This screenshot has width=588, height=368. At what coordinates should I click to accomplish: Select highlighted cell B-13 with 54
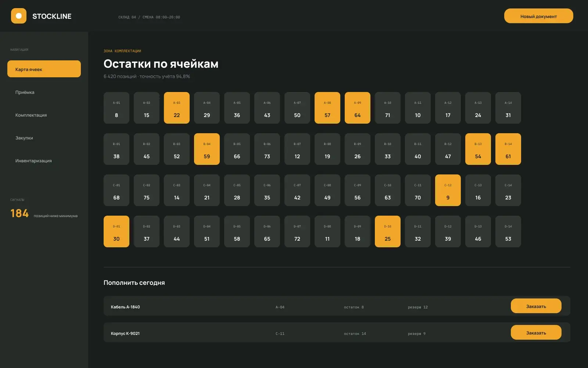[478, 149]
